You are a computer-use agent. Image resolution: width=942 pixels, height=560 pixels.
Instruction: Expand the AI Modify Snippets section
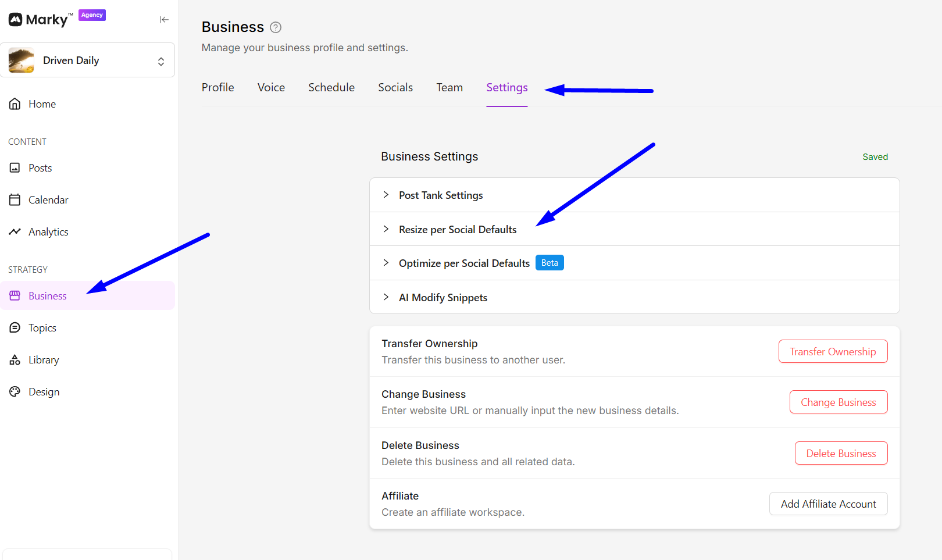[386, 297]
